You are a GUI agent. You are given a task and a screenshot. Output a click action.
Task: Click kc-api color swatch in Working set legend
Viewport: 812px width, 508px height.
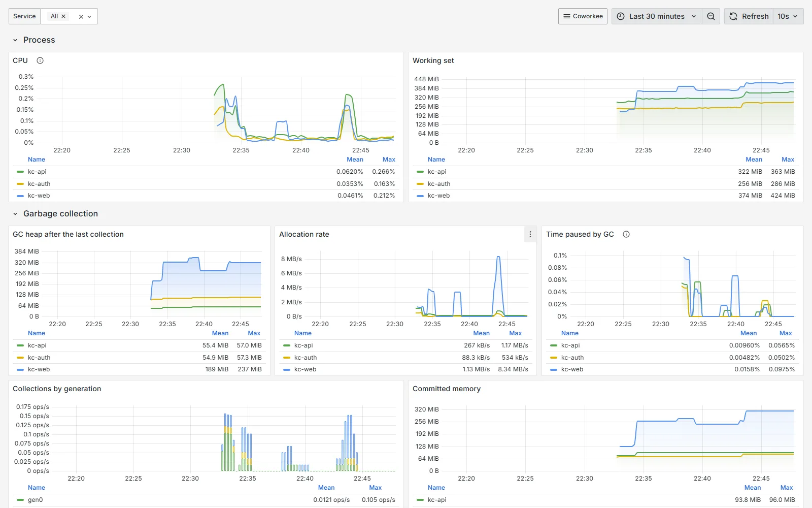[420, 172]
